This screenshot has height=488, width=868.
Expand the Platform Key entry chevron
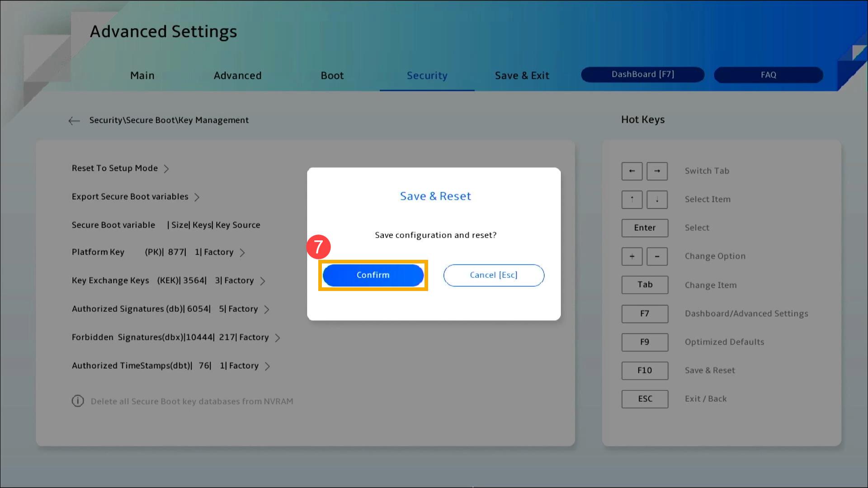click(x=242, y=253)
